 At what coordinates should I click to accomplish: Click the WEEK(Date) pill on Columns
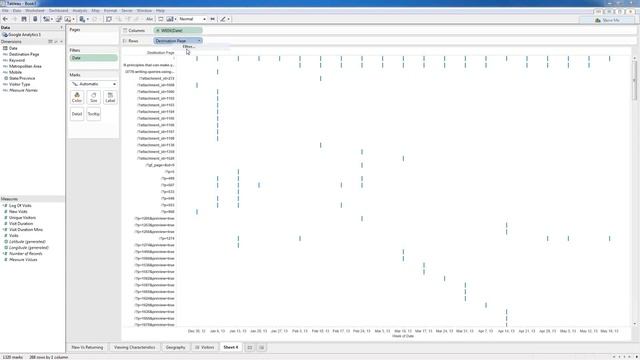pos(178,31)
